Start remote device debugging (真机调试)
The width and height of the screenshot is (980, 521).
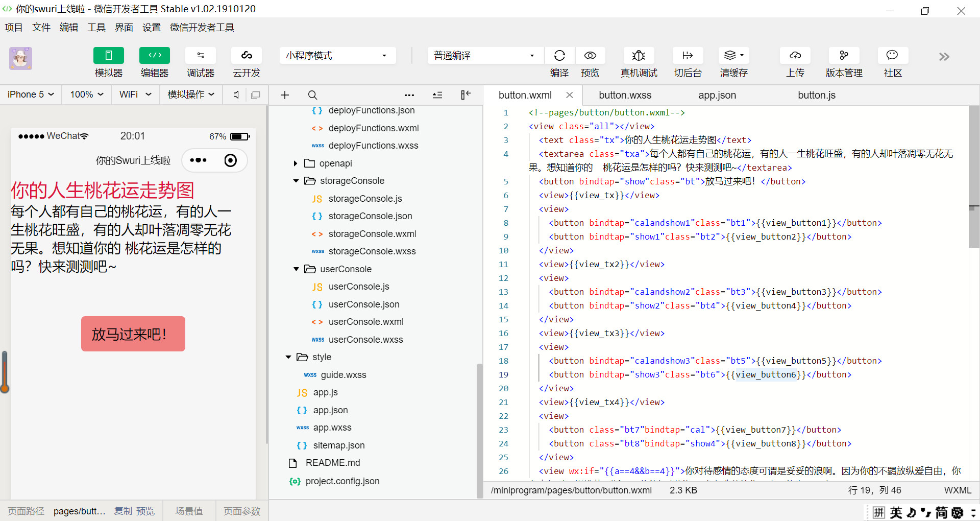(x=639, y=56)
